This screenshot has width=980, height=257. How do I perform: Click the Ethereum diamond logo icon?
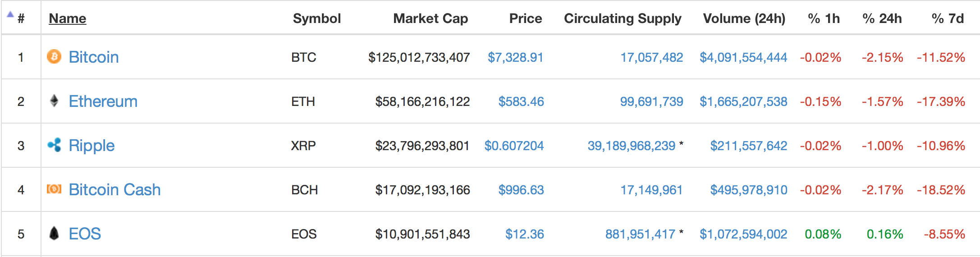pyautogui.click(x=54, y=101)
